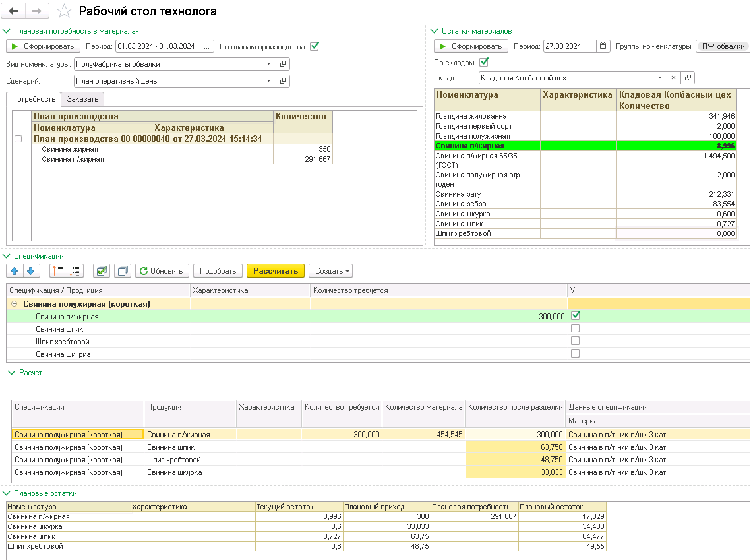Toggle the По складам checkbox
Viewport: 751px width, 560px height.
[x=484, y=62]
